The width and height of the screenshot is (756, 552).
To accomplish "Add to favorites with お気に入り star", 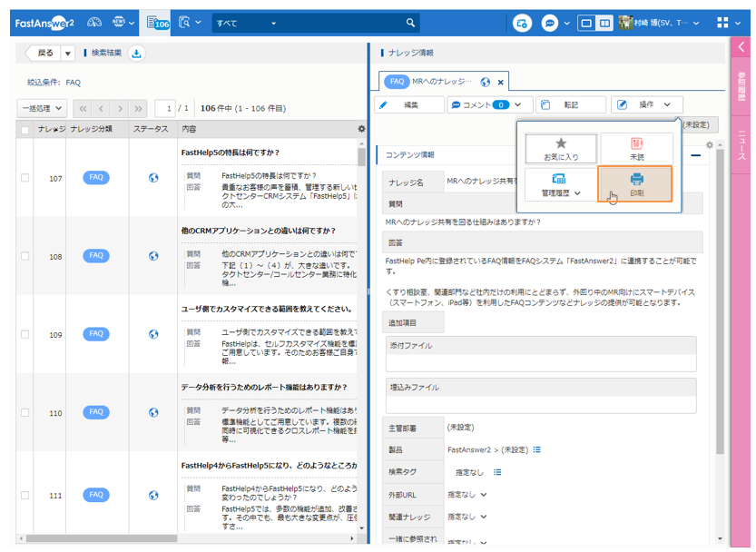I will [x=560, y=149].
